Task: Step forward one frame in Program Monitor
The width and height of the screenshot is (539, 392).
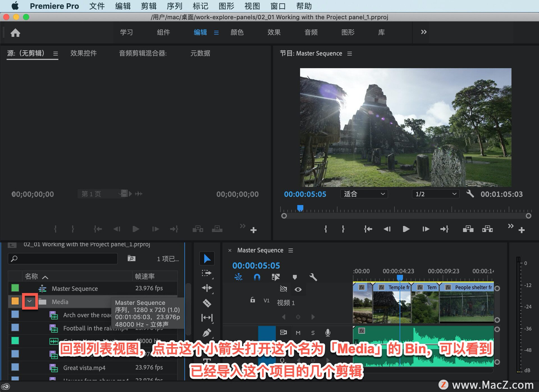Action: click(x=426, y=229)
